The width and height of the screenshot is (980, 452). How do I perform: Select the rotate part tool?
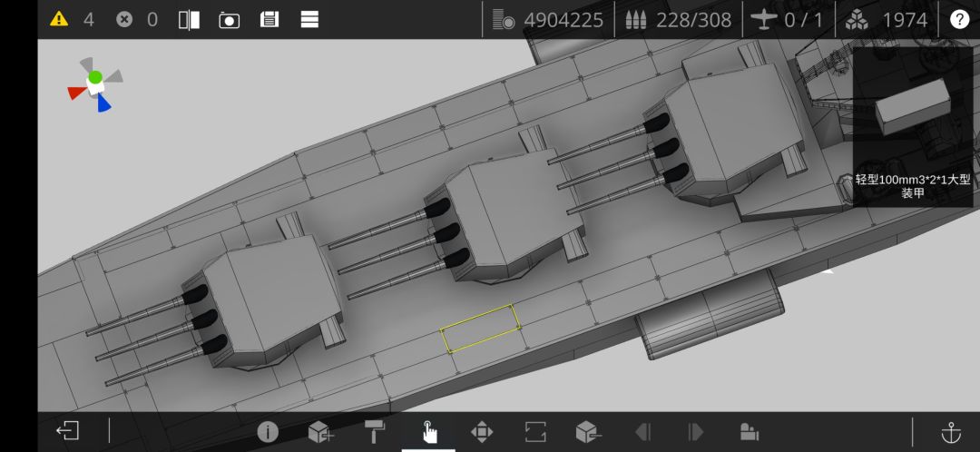click(535, 432)
